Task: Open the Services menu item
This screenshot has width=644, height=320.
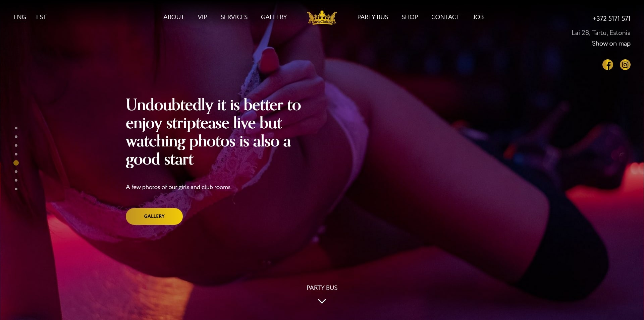Action: pos(234,17)
